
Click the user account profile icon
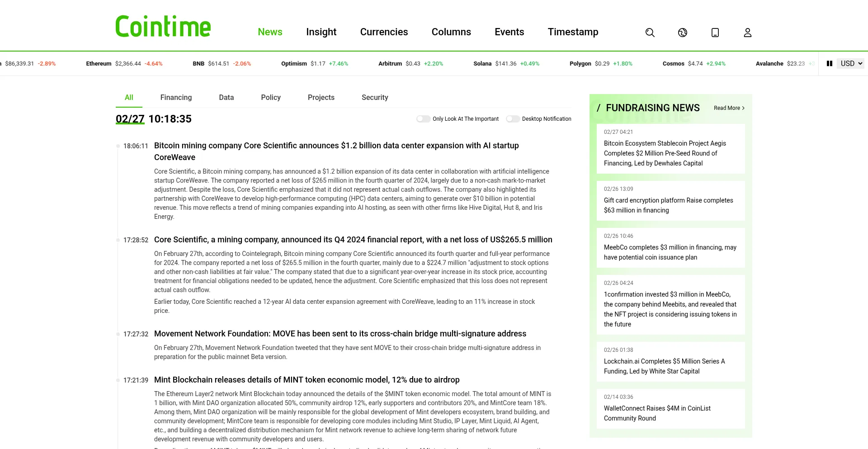coord(748,33)
